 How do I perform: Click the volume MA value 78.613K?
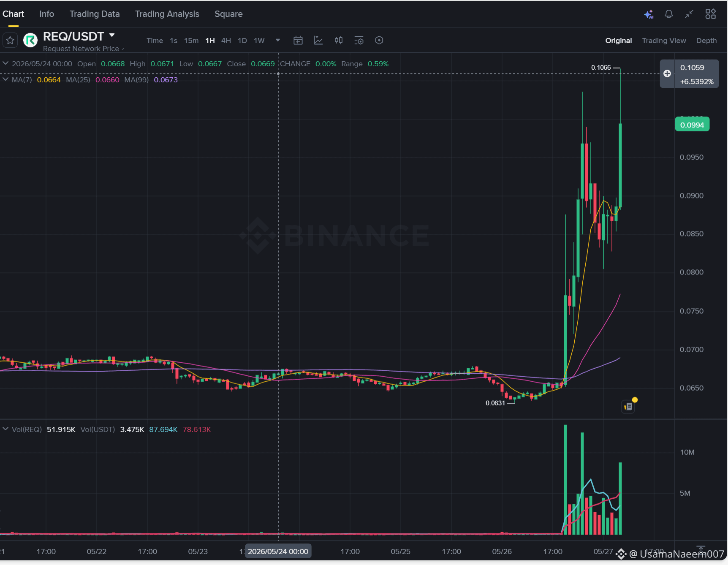197,429
